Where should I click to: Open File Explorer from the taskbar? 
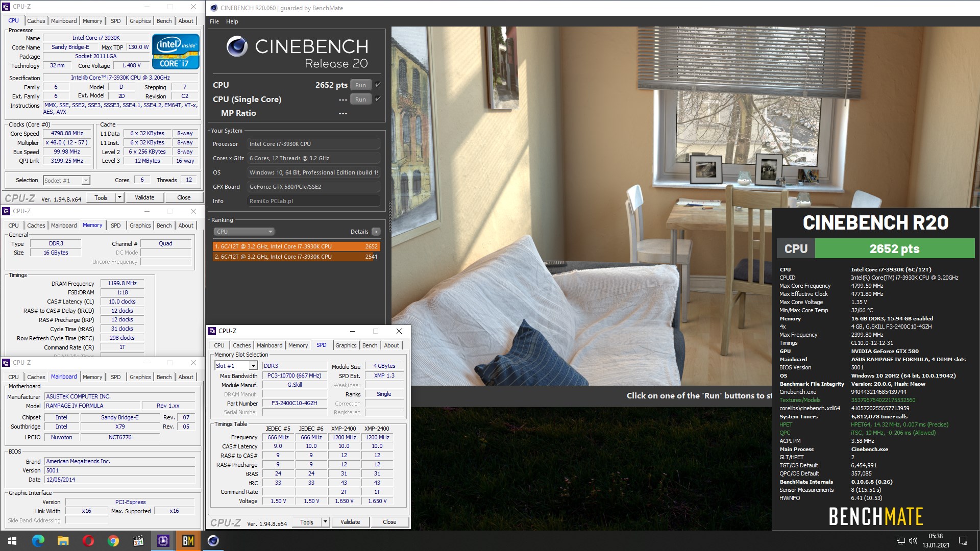pos(63,541)
